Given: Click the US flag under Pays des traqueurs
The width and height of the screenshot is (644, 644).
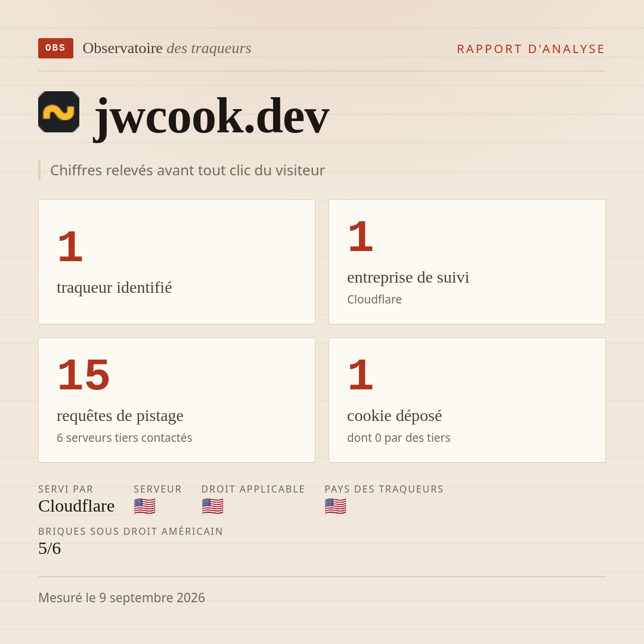Looking at the screenshot, I should tap(335, 506).
